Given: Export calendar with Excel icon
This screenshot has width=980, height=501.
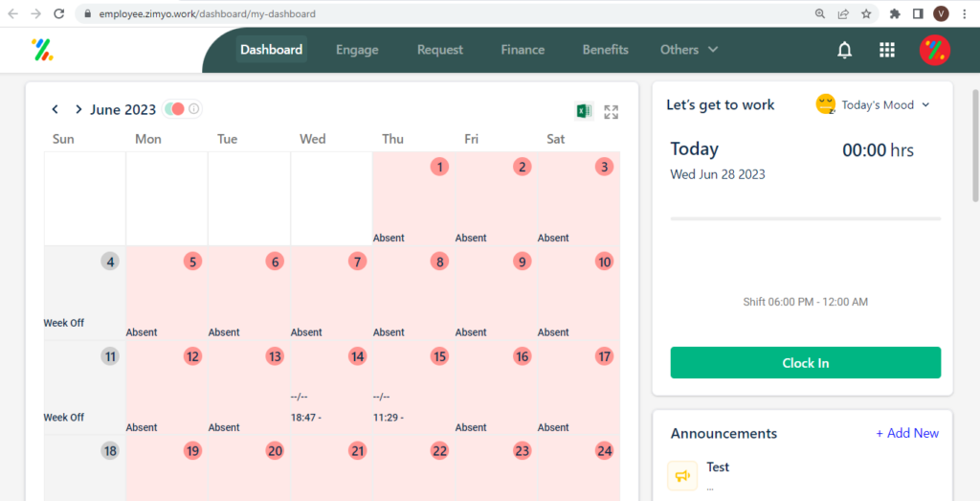Looking at the screenshot, I should tap(584, 111).
